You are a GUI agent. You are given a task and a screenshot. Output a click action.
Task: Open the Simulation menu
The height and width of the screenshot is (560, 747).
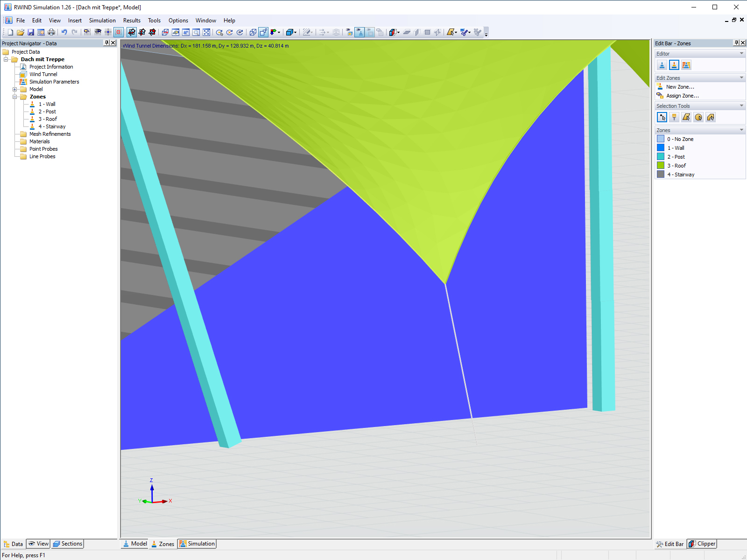pyautogui.click(x=102, y=21)
